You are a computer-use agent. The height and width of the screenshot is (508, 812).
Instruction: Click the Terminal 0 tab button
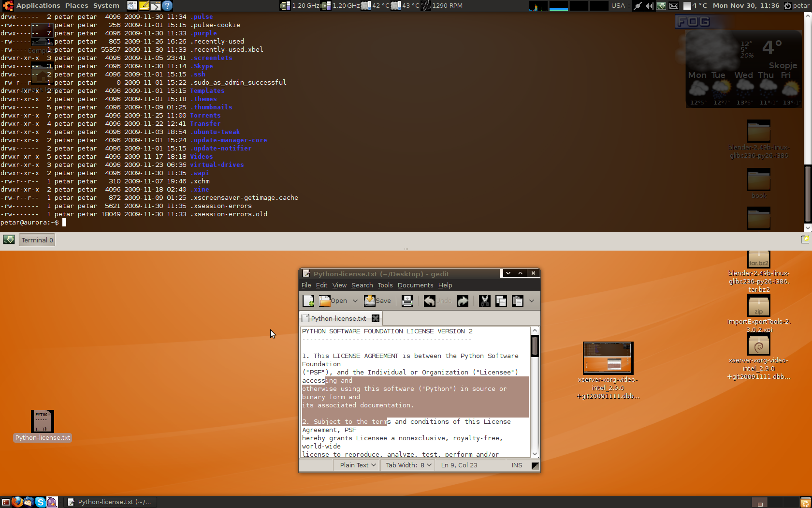click(x=37, y=240)
